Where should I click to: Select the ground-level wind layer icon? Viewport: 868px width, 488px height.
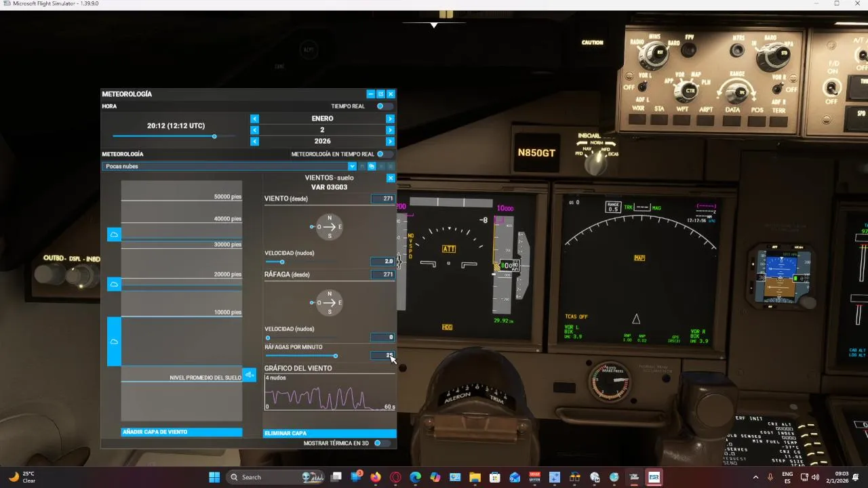(x=250, y=375)
